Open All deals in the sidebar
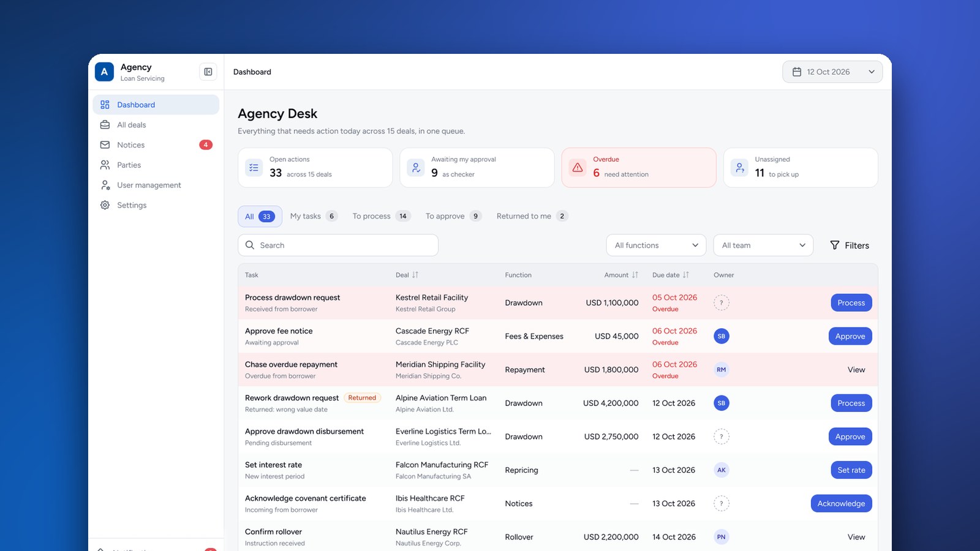This screenshot has height=551, width=980. point(156,125)
